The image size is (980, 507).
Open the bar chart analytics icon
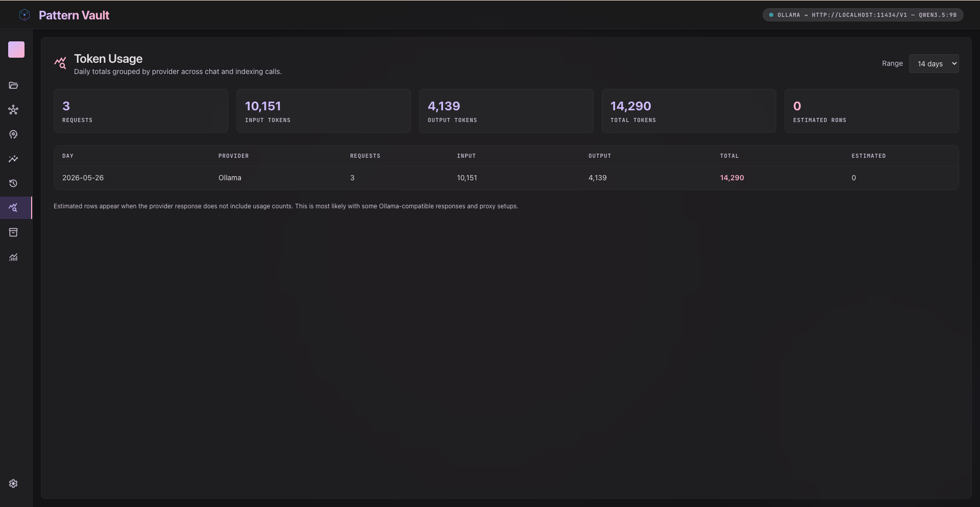pos(13,257)
